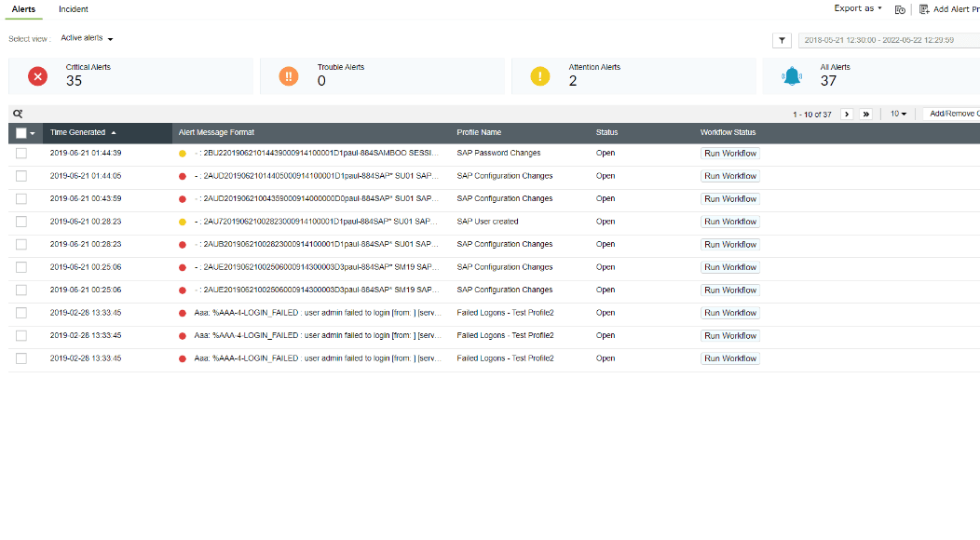Click red severity dot for 00:43:59 alert
The height and width of the screenshot is (540, 980).
pyautogui.click(x=183, y=198)
